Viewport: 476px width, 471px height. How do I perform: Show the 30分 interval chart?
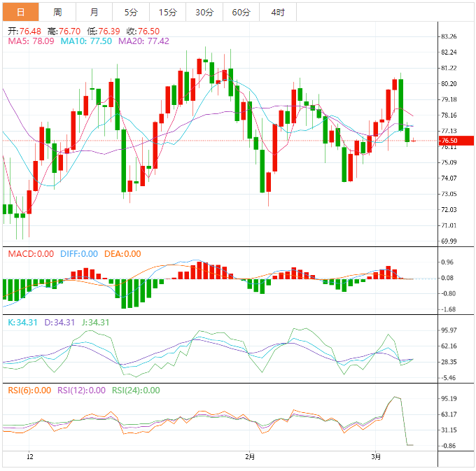[x=204, y=12]
